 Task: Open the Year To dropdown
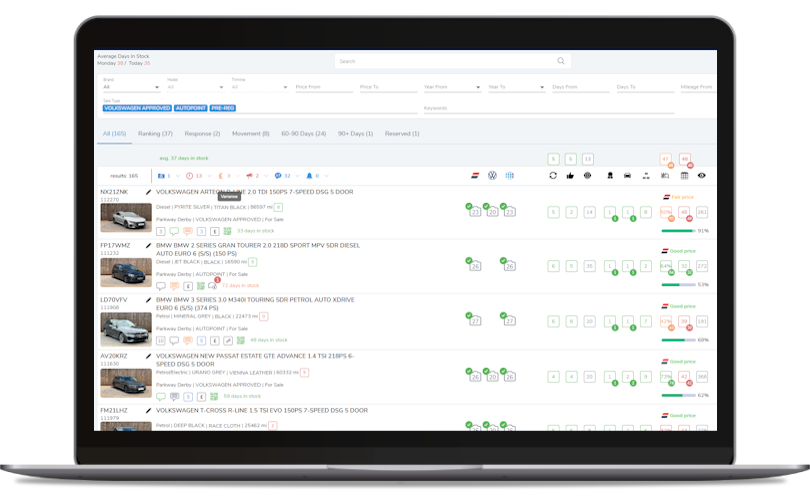(516, 87)
